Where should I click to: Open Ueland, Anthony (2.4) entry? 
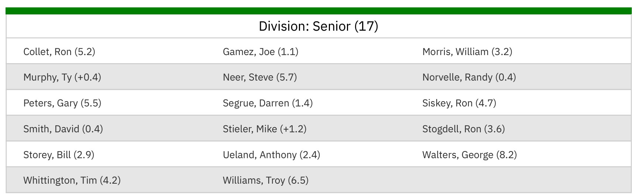[271, 154]
